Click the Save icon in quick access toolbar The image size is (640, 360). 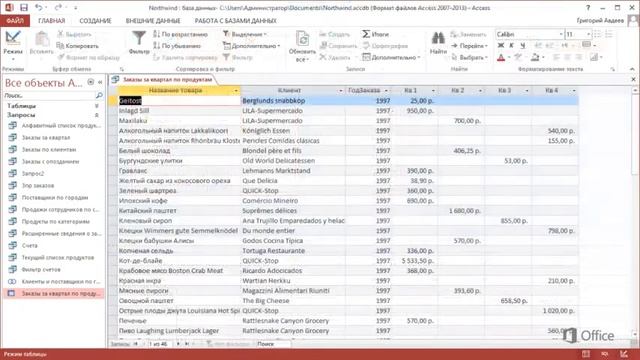tap(24, 7)
